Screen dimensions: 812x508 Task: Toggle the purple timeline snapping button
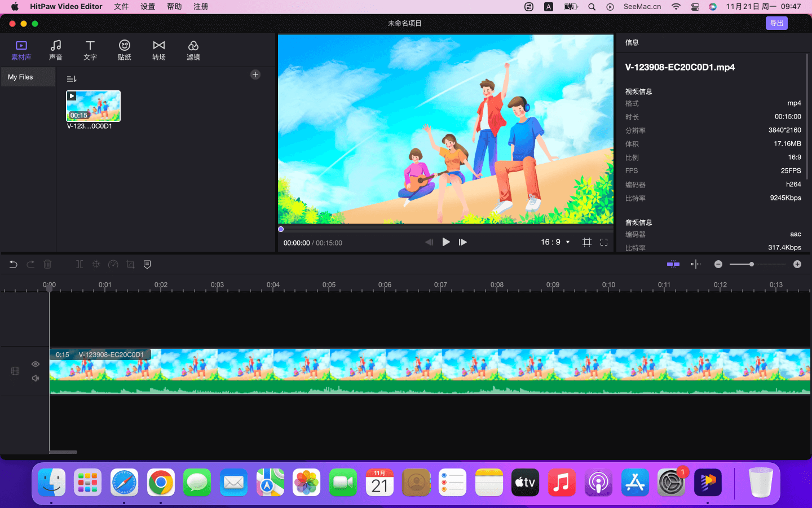(673, 264)
